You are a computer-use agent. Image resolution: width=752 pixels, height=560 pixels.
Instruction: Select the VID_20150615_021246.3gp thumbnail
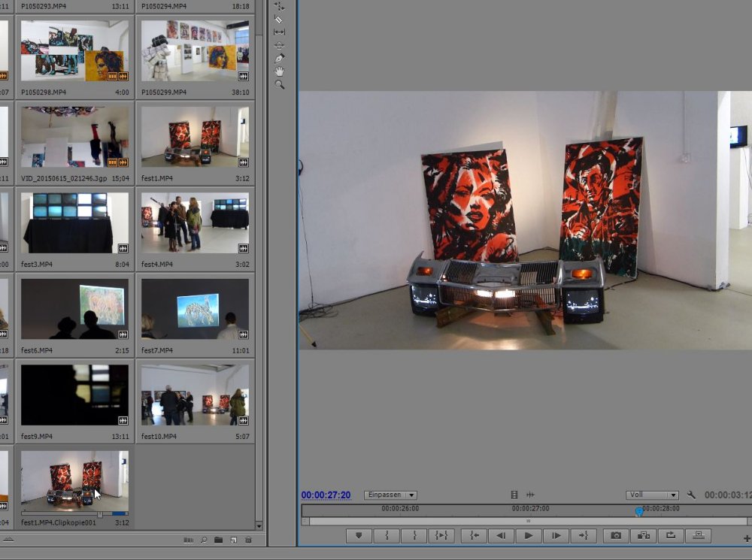click(x=74, y=137)
